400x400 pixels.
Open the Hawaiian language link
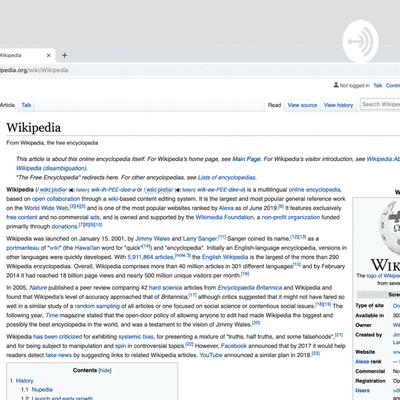click(87, 248)
